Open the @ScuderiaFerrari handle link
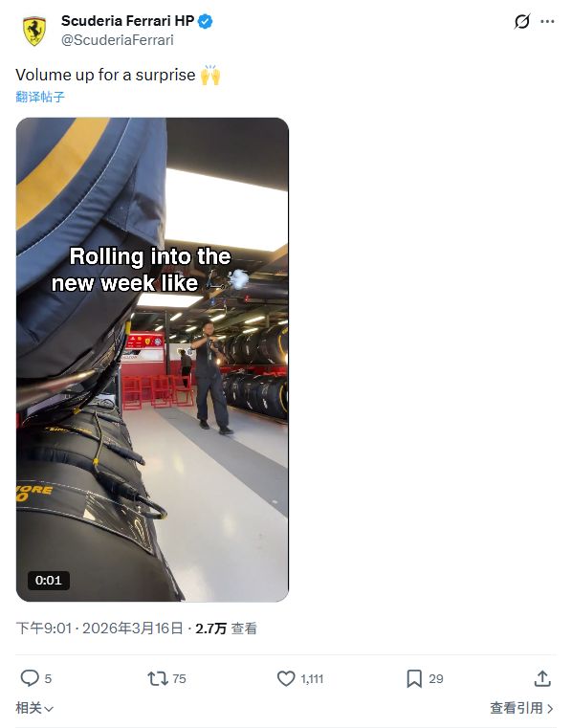 point(118,40)
